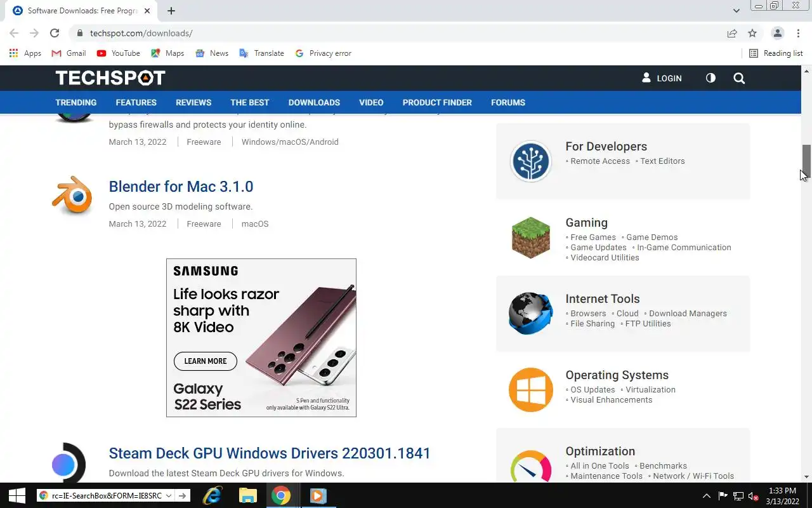Bookmark this page with star icon
This screenshot has height=508, width=812.
pyautogui.click(x=752, y=33)
